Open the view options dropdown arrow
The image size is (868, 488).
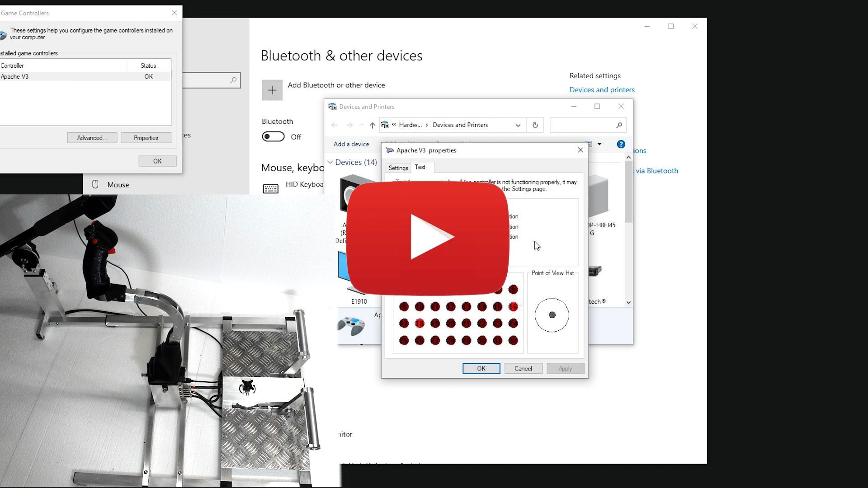(599, 144)
